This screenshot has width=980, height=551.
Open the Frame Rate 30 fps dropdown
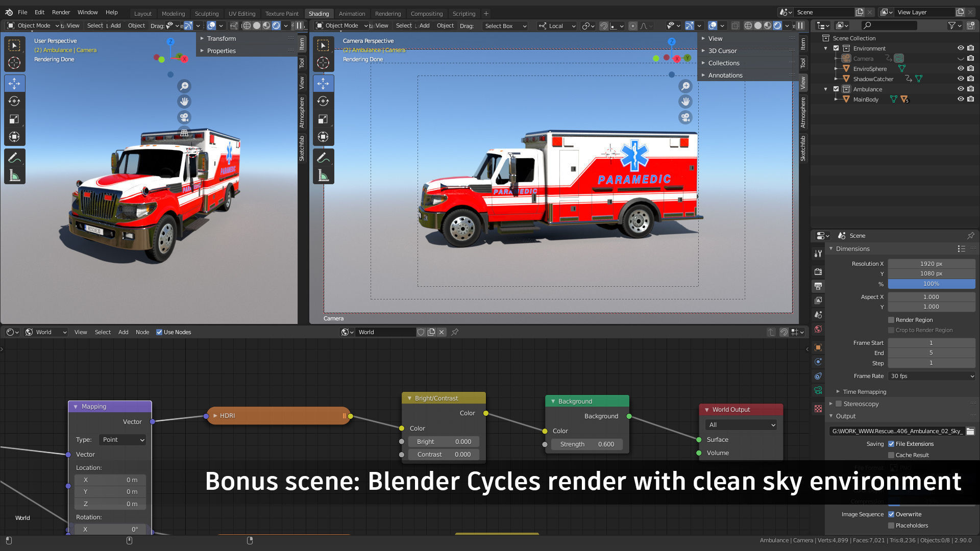point(932,376)
